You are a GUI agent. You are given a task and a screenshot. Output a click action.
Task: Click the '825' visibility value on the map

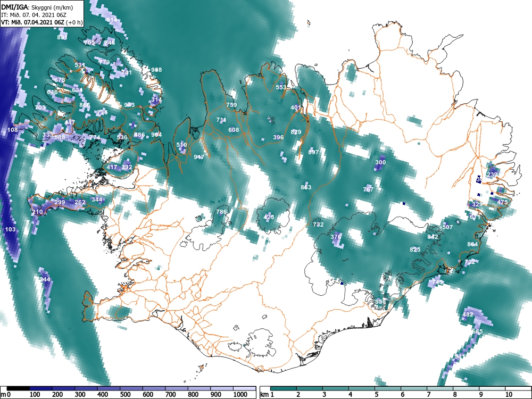415,250
